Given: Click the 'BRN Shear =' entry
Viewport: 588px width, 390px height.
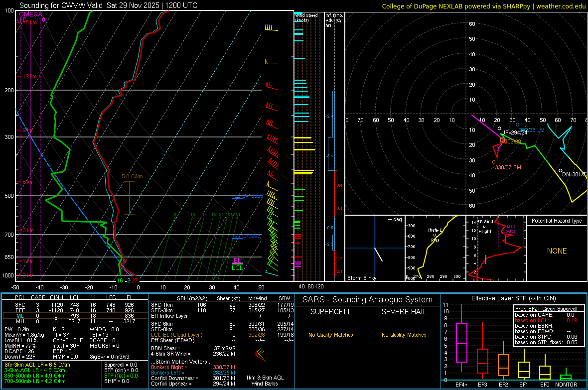Looking at the screenshot, I should click(x=193, y=348).
